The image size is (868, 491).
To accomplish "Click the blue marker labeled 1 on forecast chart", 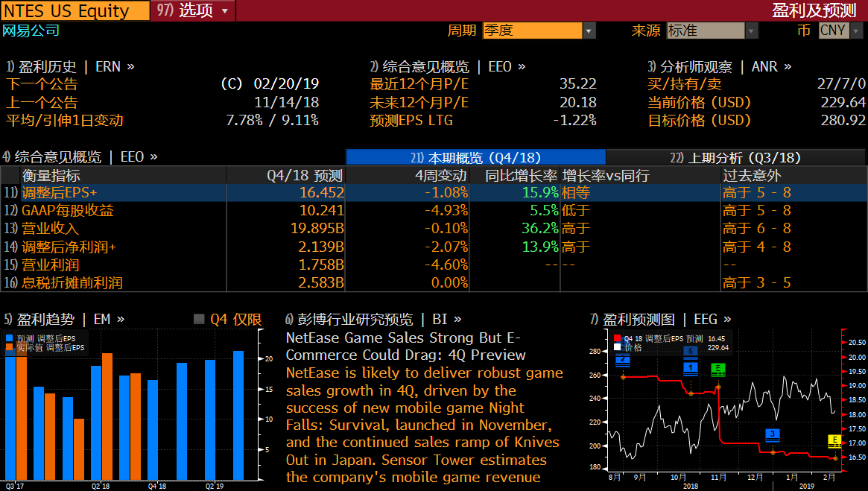I will [691, 368].
